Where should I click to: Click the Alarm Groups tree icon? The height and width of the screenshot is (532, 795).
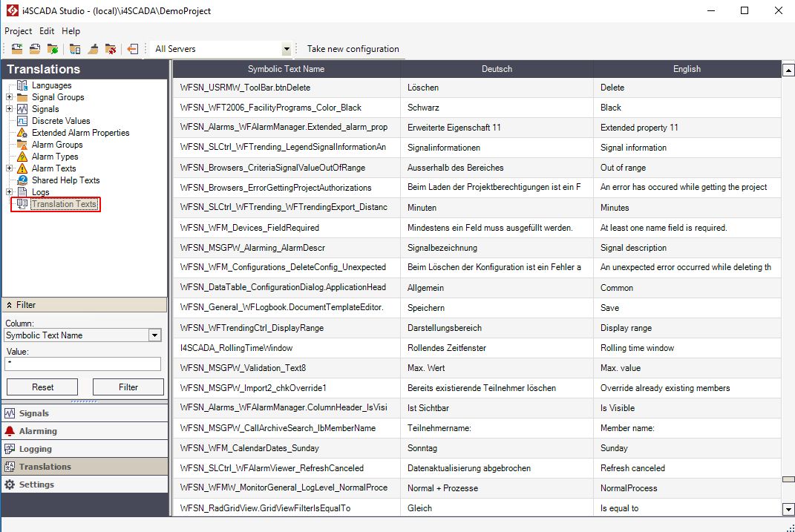(x=22, y=145)
